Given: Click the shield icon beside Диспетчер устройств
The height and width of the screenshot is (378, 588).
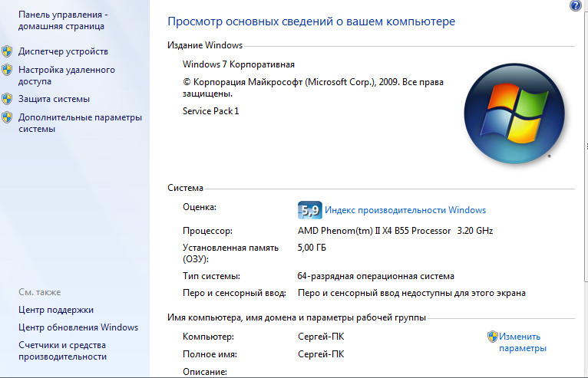Looking at the screenshot, I should tap(7, 51).
